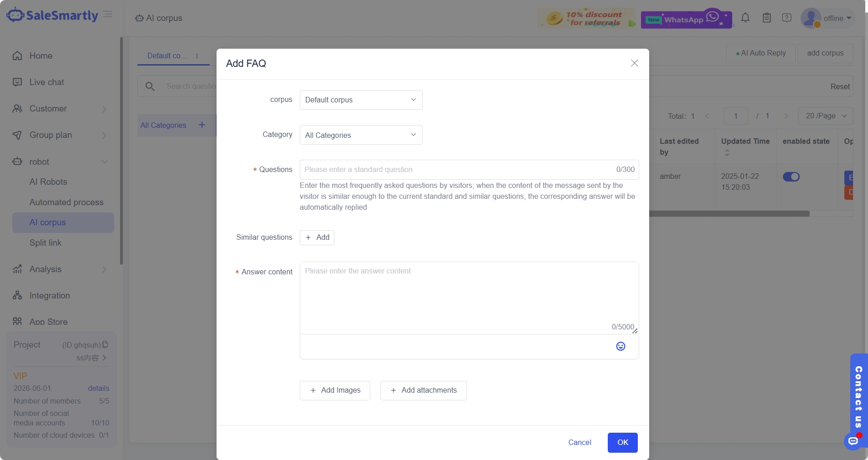Expand the offline status dropdown
Image resolution: width=868 pixels, height=460 pixels.
click(837, 18)
